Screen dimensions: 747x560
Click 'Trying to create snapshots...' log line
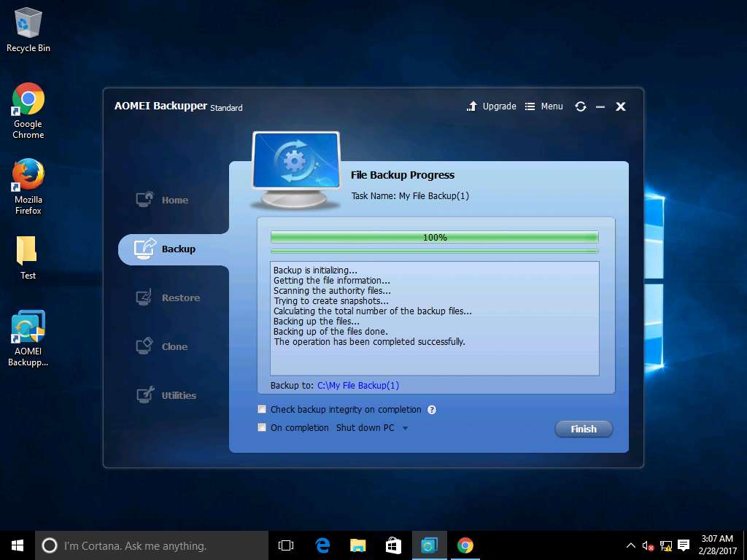pos(331,301)
